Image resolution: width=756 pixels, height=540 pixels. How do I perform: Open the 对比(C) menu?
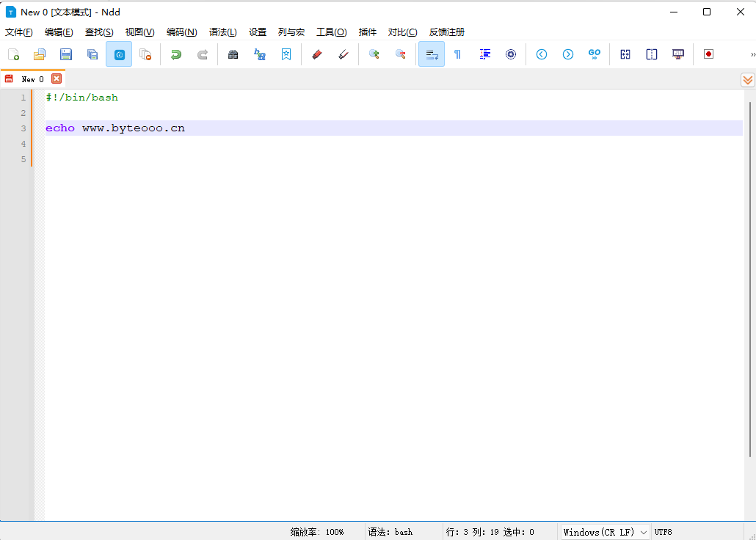click(403, 32)
